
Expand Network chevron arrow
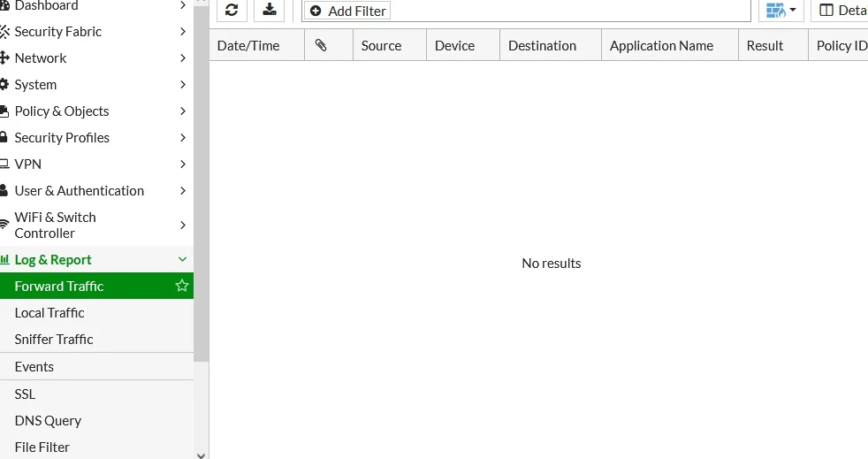click(x=183, y=58)
